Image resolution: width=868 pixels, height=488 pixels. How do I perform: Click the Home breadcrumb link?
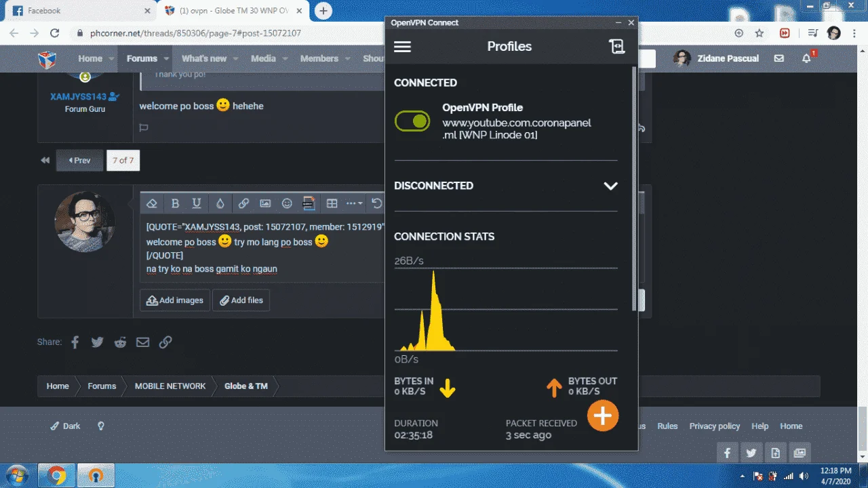(x=58, y=386)
